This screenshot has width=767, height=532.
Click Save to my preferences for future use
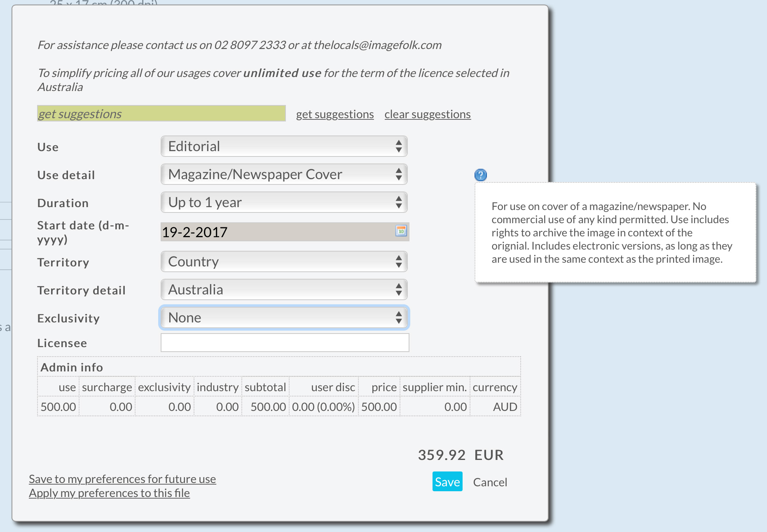pyautogui.click(x=122, y=479)
